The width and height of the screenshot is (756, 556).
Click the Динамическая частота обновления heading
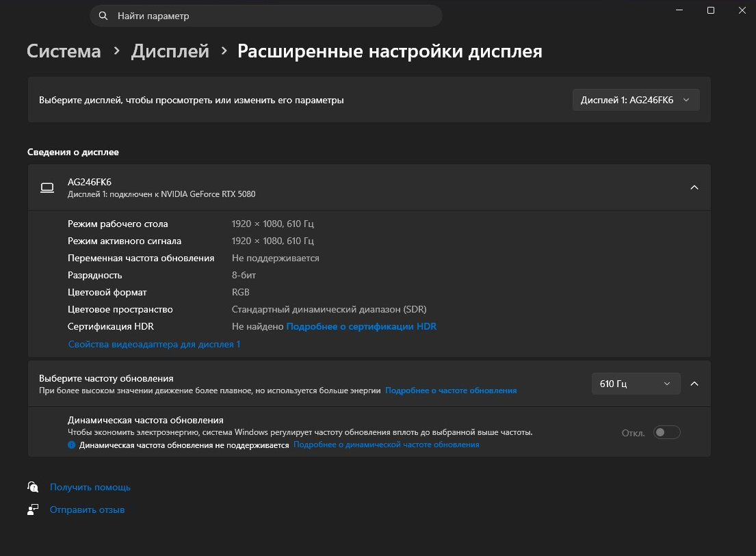pyautogui.click(x=146, y=420)
